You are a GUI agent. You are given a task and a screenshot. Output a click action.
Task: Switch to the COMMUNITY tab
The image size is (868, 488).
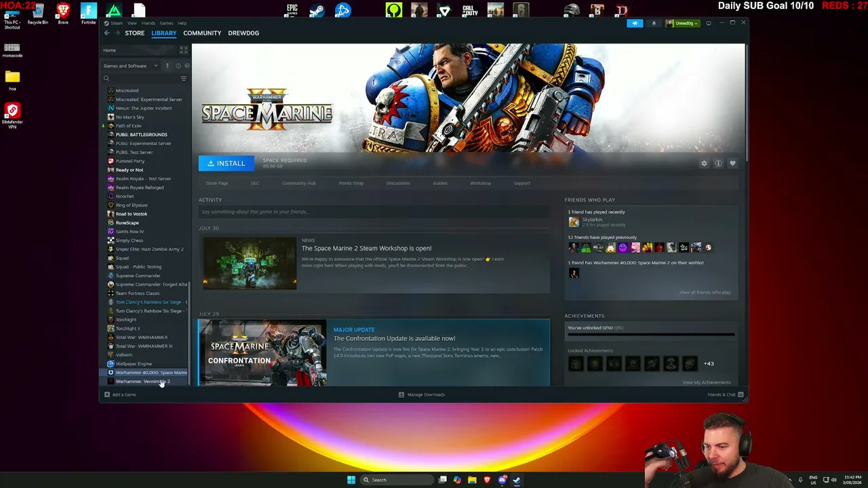pyautogui.click(x=202, y=33)
